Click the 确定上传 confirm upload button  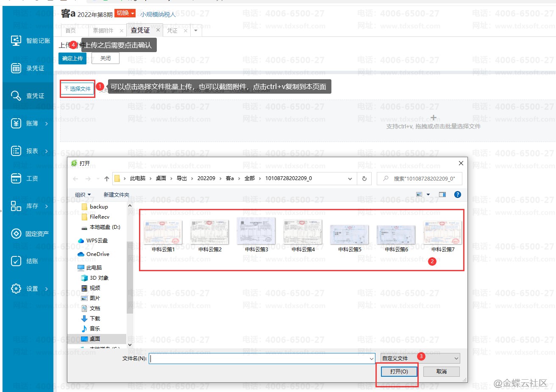[72, 58]
